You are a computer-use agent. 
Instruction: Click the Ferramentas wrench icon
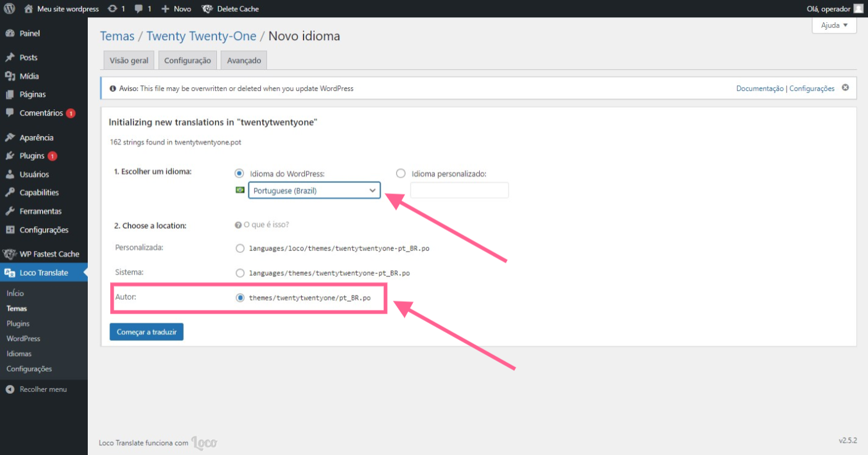[10, 211]
